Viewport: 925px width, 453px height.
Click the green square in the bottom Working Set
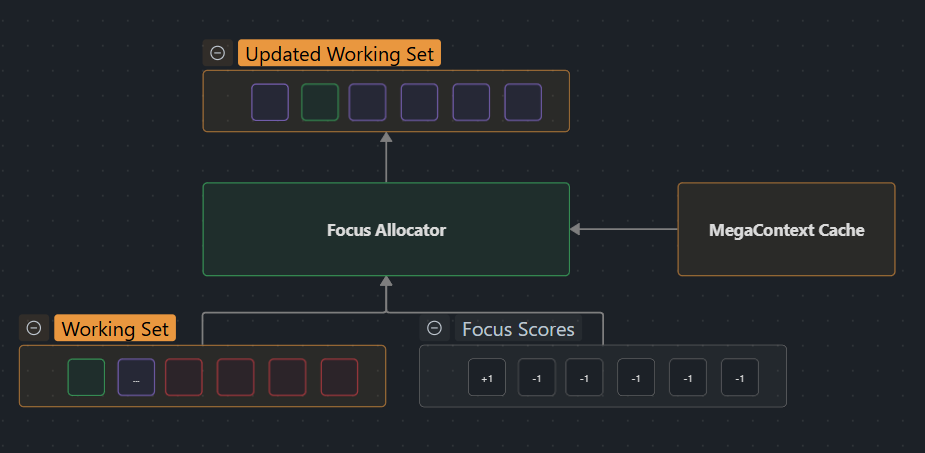(x=86, y=377)
